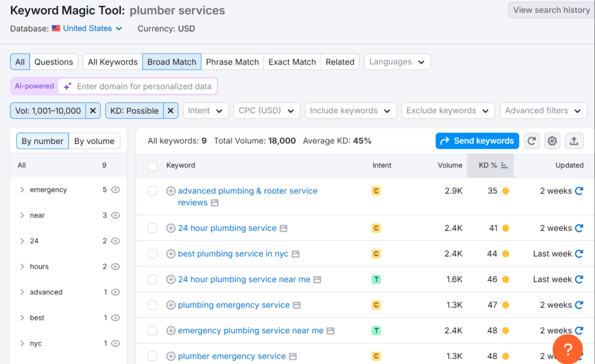
Task: Switch to the Phrase Match tab
Action: (x=232, y=62)
